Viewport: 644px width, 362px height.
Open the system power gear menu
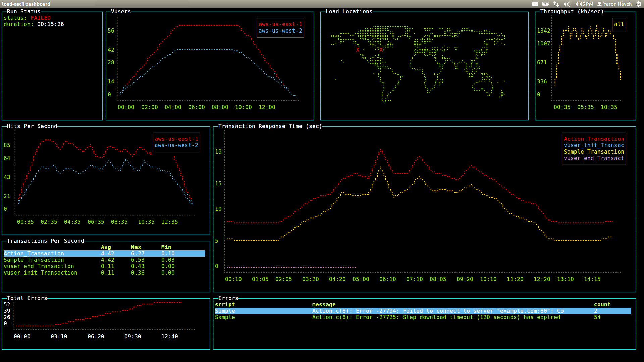click(638, 4)
